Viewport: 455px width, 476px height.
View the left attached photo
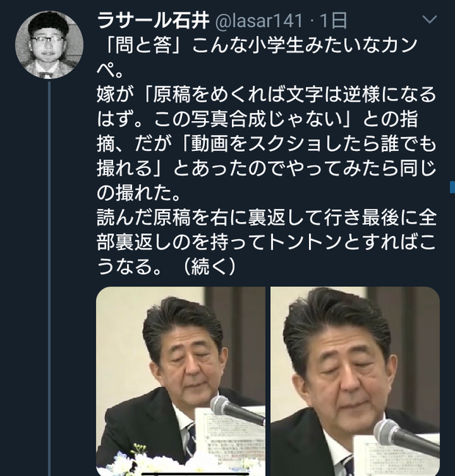181,381
